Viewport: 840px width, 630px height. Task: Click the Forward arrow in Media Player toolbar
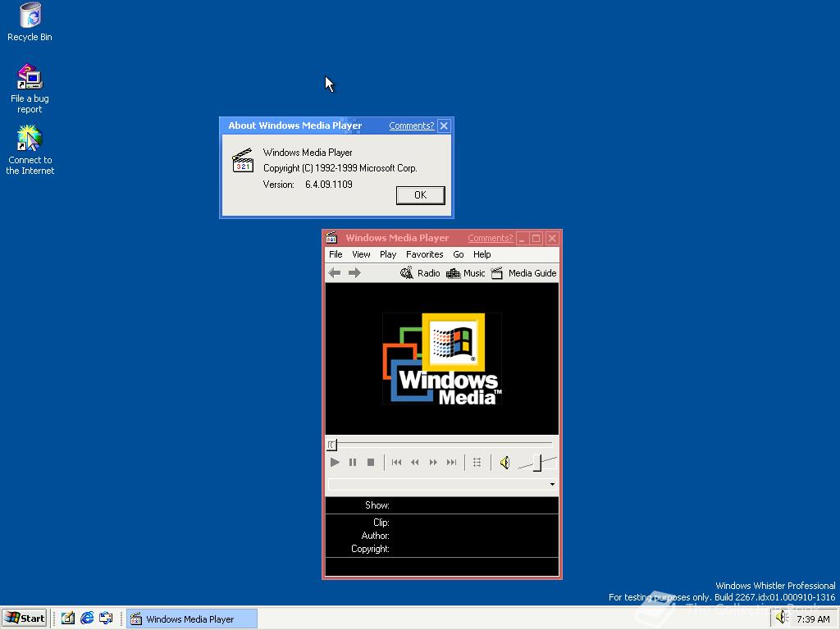tap(354, 272)
